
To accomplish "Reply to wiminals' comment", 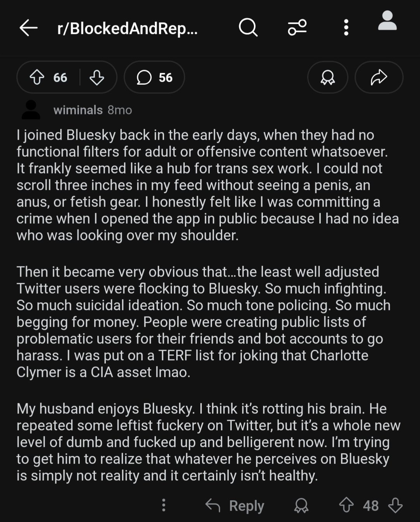I will click(235, 505).
